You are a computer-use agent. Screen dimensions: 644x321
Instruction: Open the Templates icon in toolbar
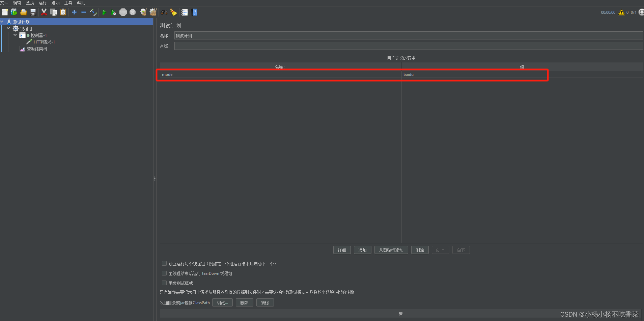pyautogui.click(x=14, y=12)
